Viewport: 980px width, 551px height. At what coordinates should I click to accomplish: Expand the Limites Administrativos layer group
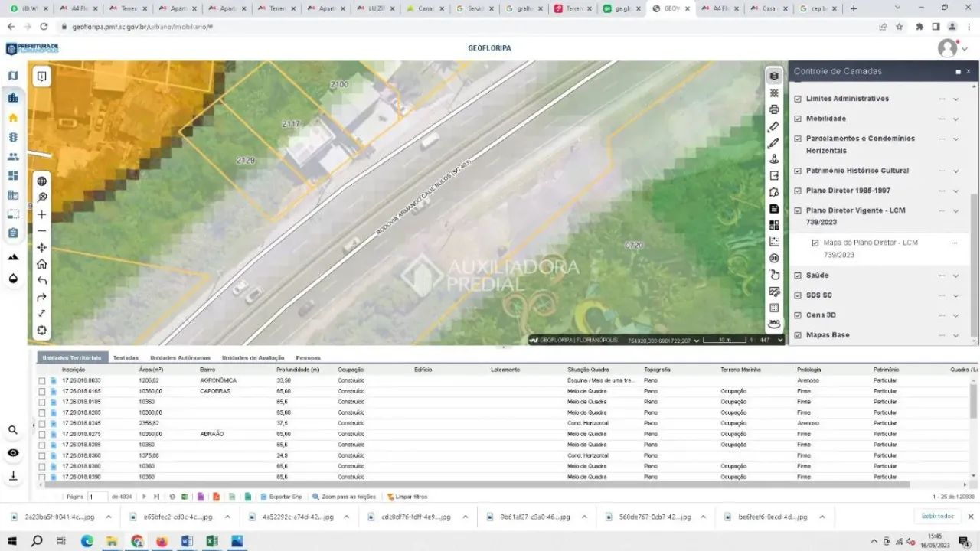click(x=955, y=99)
